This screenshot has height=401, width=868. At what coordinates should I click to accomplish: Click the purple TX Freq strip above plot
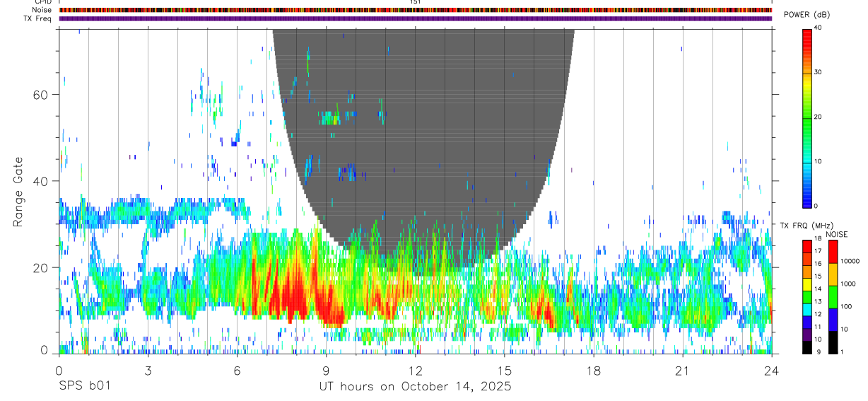(x=415, y=18)
